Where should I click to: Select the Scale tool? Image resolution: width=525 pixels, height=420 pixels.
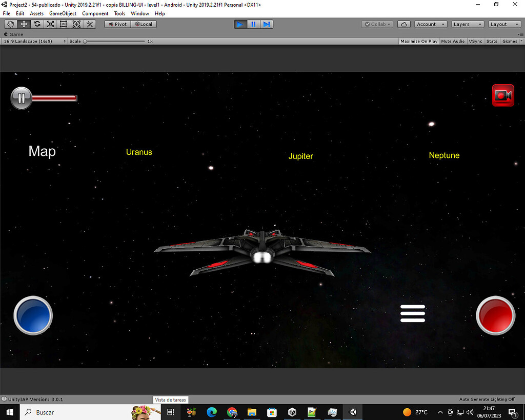49,24
